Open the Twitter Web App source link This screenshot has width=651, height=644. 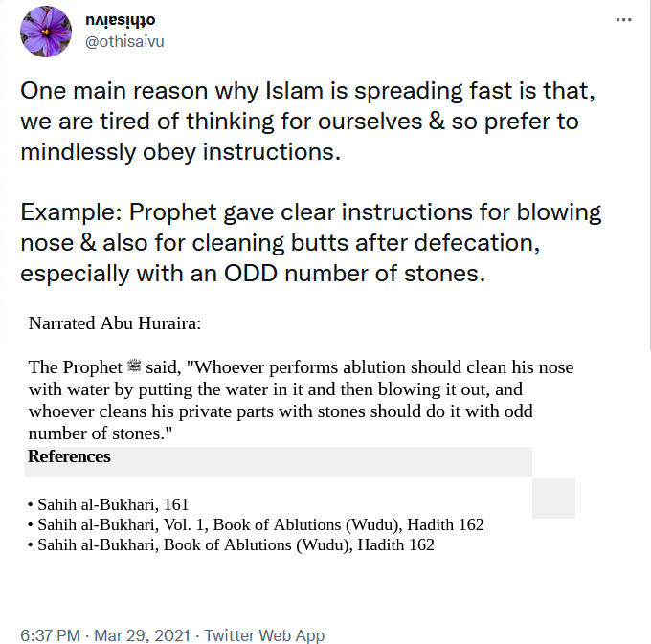click(x=264, y=634)
